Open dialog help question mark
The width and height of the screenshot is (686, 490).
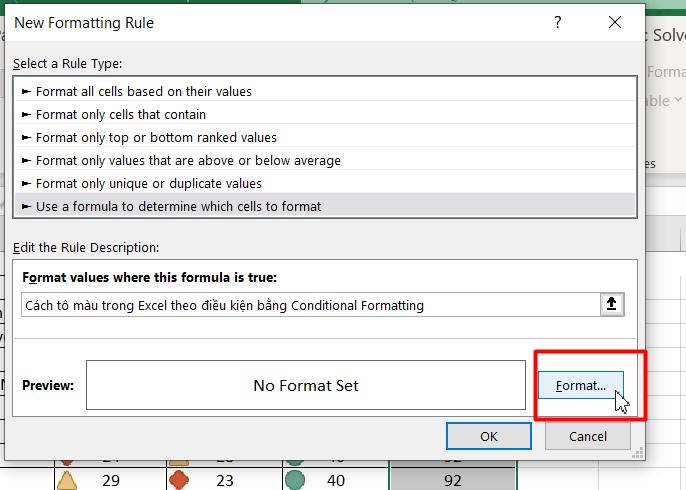[557, 22]
